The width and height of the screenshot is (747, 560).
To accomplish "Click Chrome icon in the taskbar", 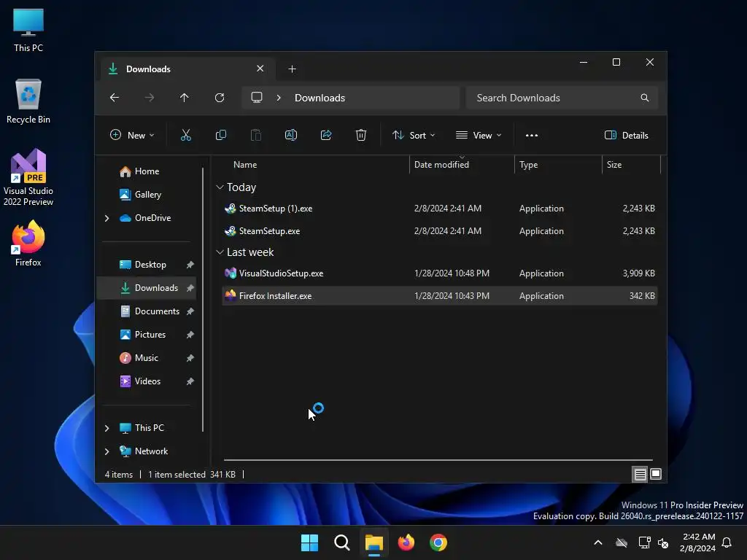I will click(x=438, y=542).
